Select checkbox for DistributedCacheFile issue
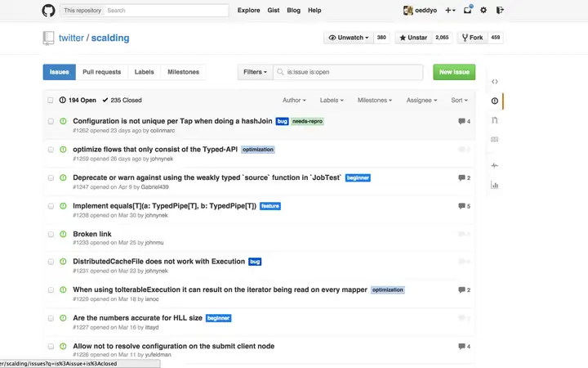The height and width of the screenshot is (368, 588). coord(51,262)
